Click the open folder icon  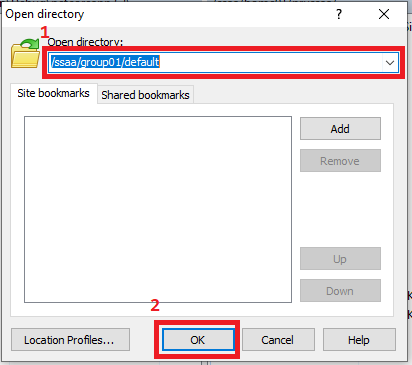(x=26, y=54)
